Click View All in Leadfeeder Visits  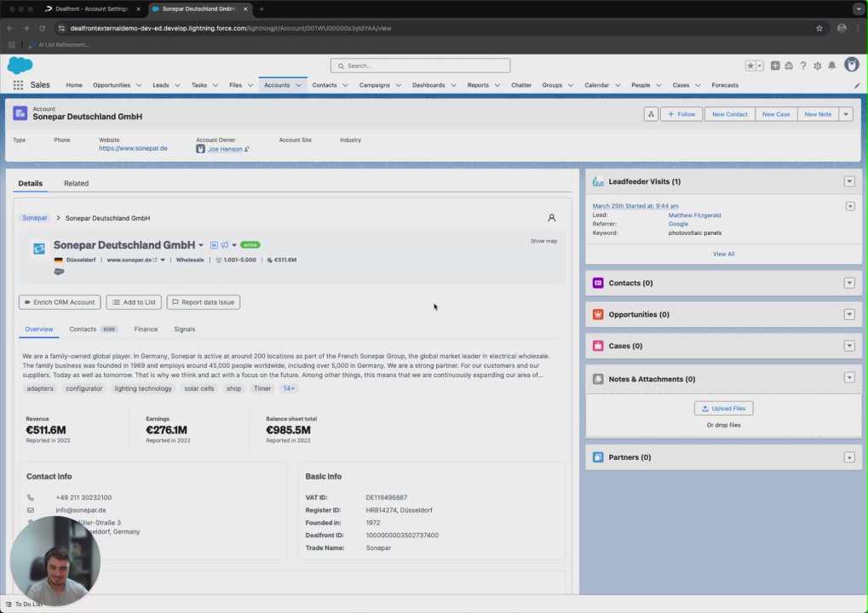[x=723, y=254]
